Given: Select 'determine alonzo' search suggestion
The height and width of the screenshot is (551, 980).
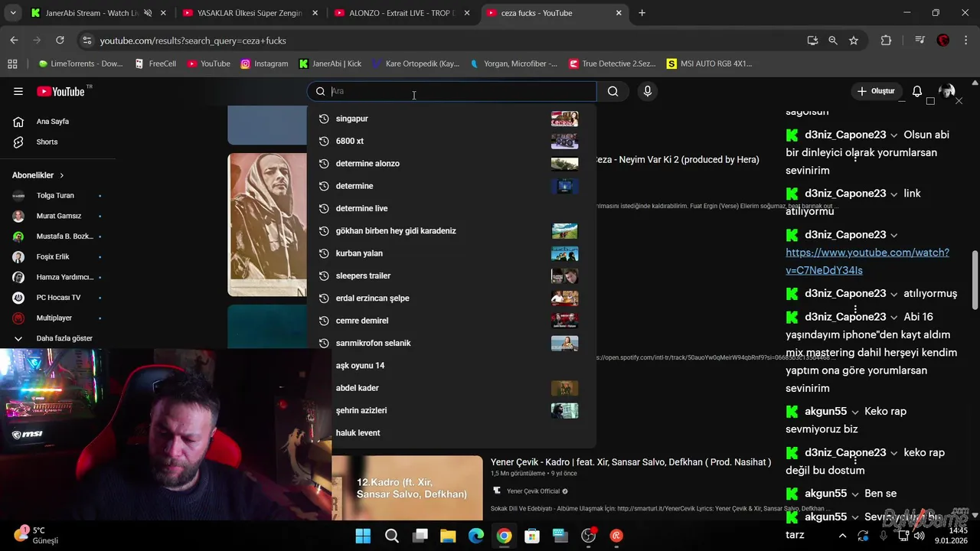Looking at the screenshot, I should 450,163.
